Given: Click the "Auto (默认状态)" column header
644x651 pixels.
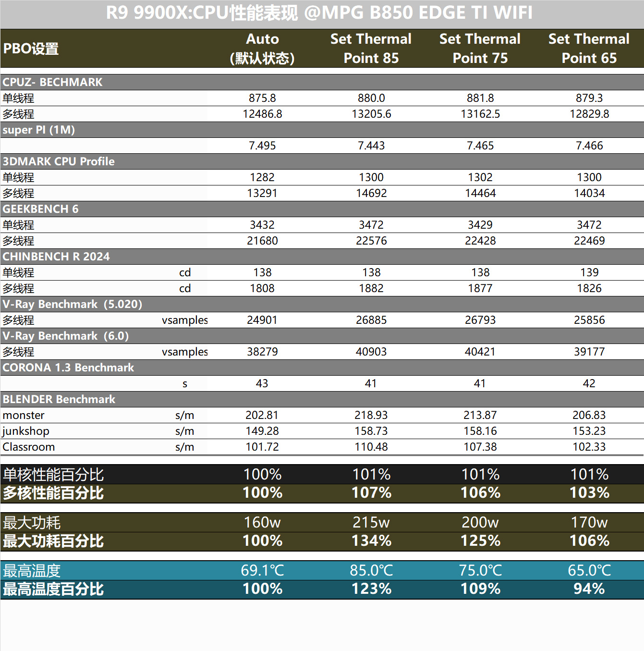Looking at the screenshot, I should coord(262,49).
